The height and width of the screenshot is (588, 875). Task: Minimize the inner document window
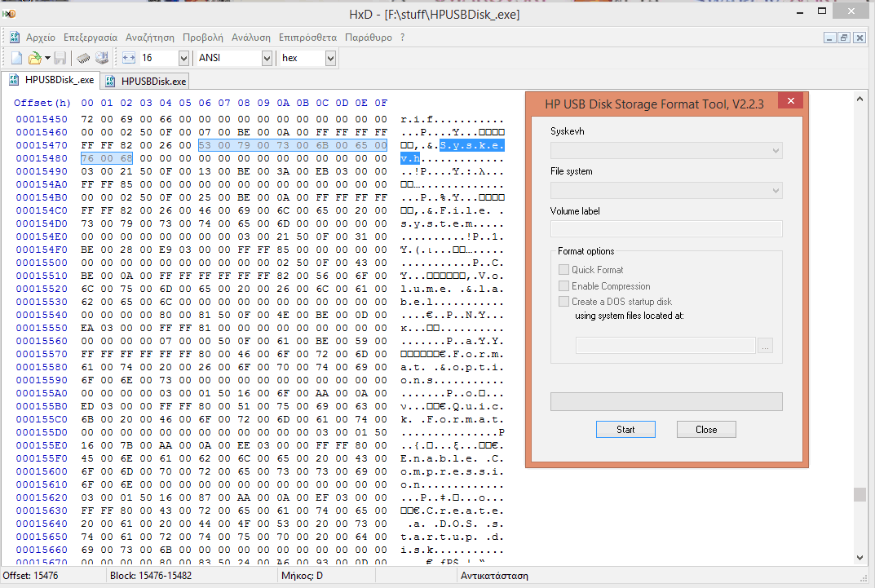(x=830, y=38)
